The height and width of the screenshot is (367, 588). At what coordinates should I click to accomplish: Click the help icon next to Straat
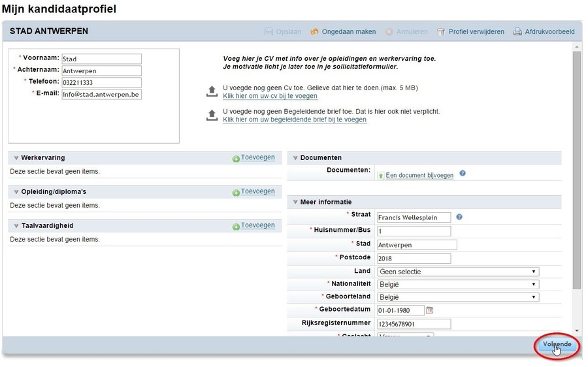[x=459, y=217]
